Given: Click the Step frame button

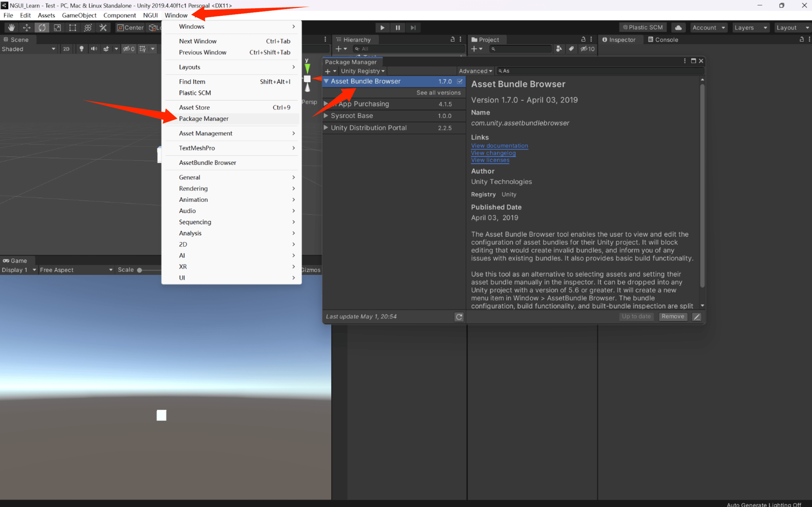Looking at the screenshot, I should (413, 27).
